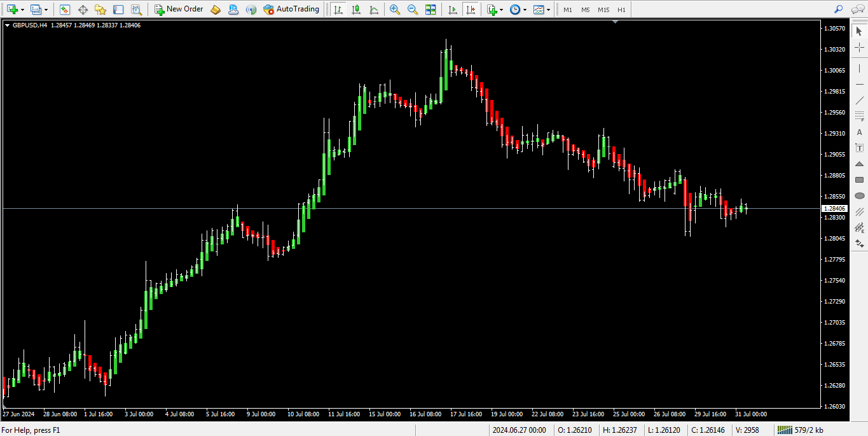Click the 1.28406 current price label
868x436 pixels.
tap(834, 209)
